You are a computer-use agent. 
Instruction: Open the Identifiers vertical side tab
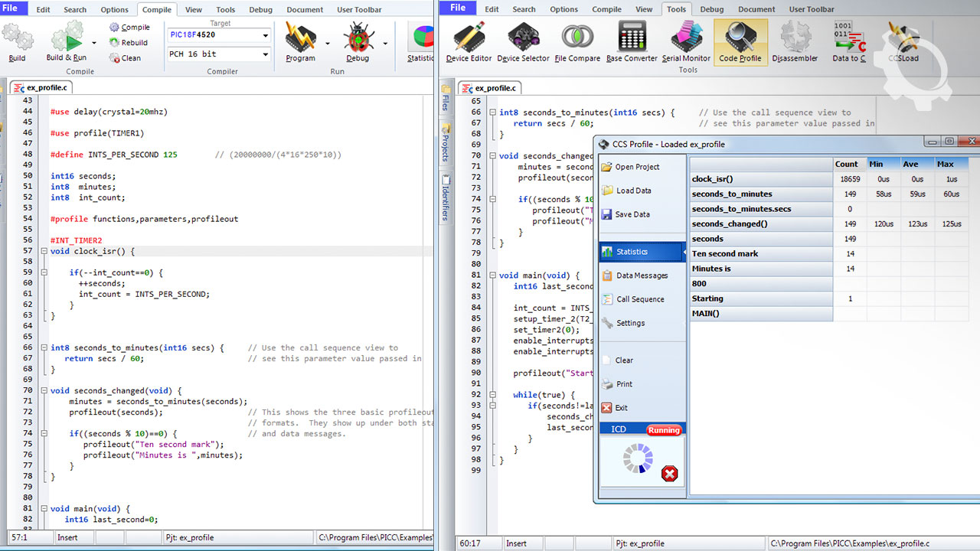(446, 199)
